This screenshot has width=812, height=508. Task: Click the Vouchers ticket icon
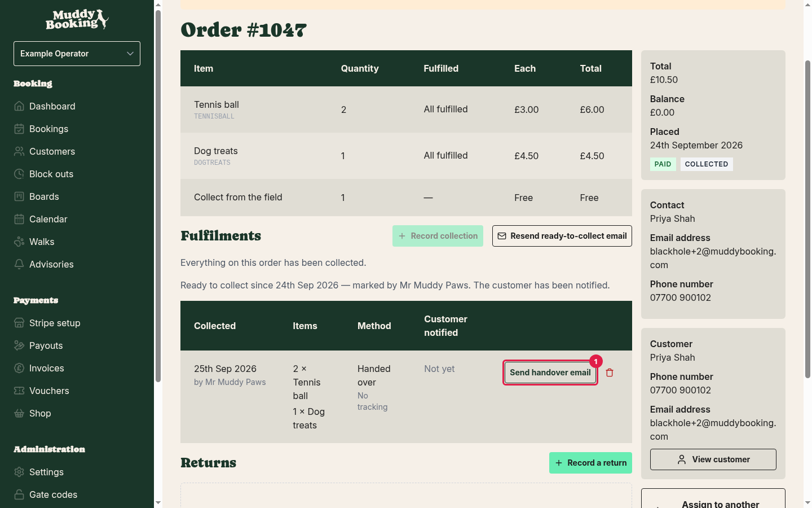[19, 391]
